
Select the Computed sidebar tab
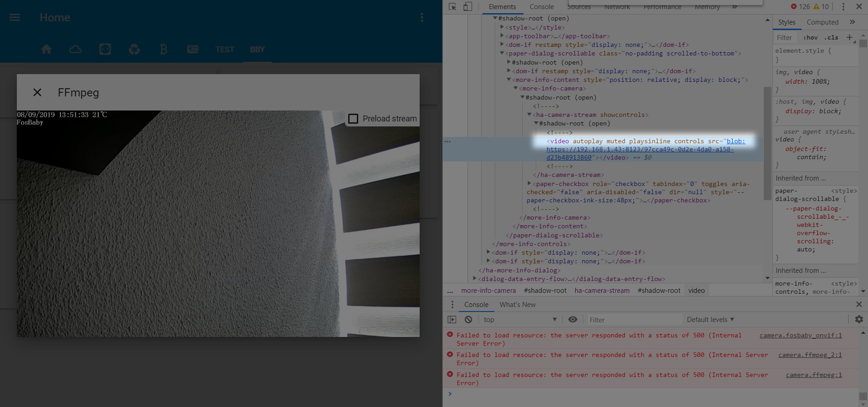822,22
